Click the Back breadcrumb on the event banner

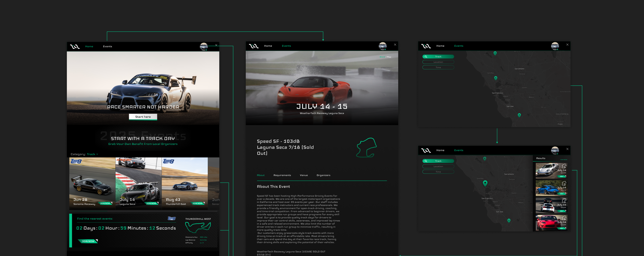pyautogui.click(x=382, y=57)
